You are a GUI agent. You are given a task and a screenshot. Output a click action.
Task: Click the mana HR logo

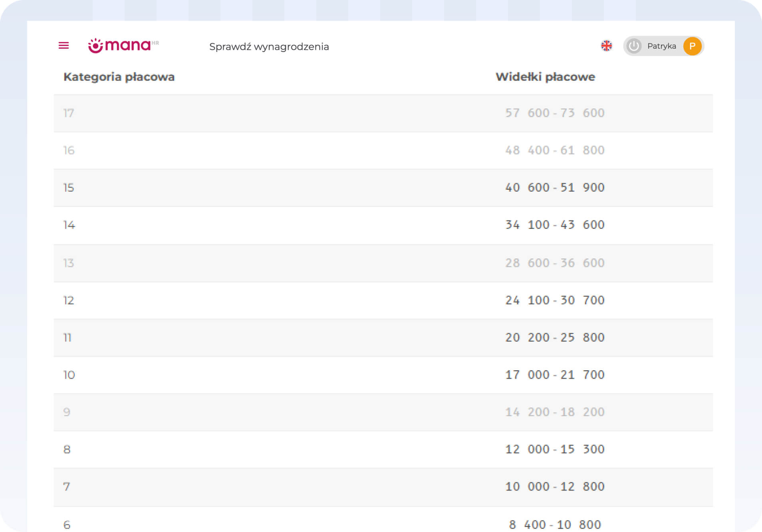coord(123,46)
